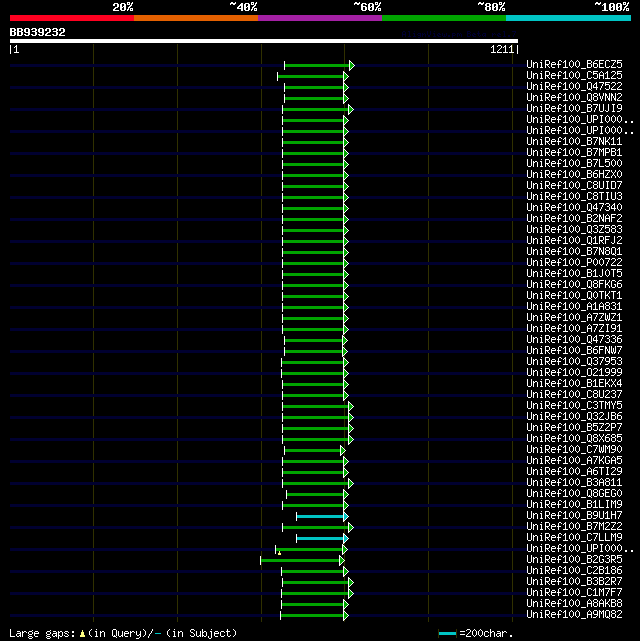The image size is (640, 641).
Task: Select the UniRef100_Q47336 label
Action: click(574, 340)
